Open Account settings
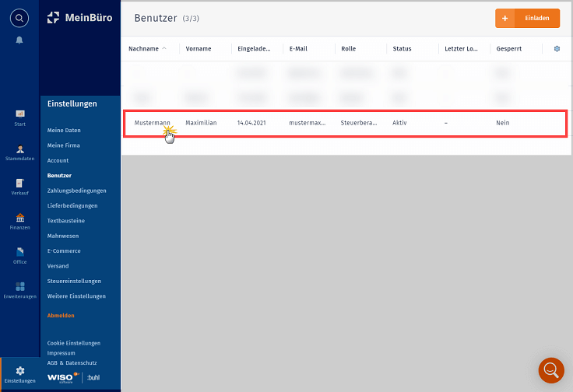The width and height of the screenshot is (573, 392). 58,160
